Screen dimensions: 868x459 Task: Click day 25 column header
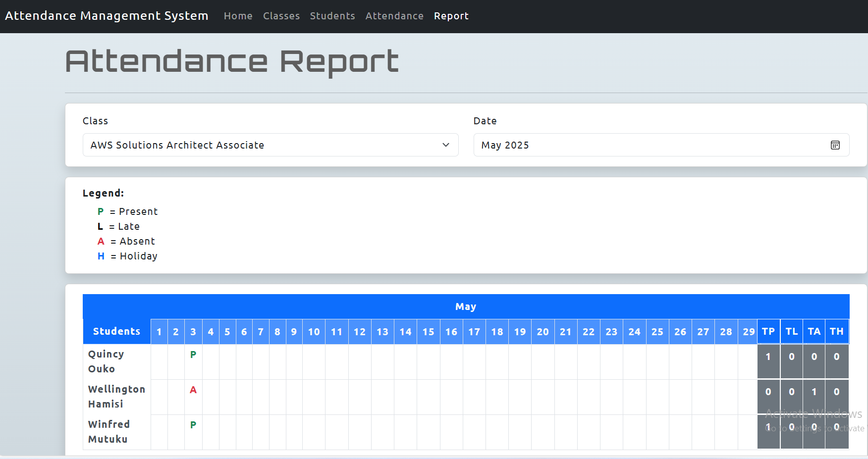[657, 332]
